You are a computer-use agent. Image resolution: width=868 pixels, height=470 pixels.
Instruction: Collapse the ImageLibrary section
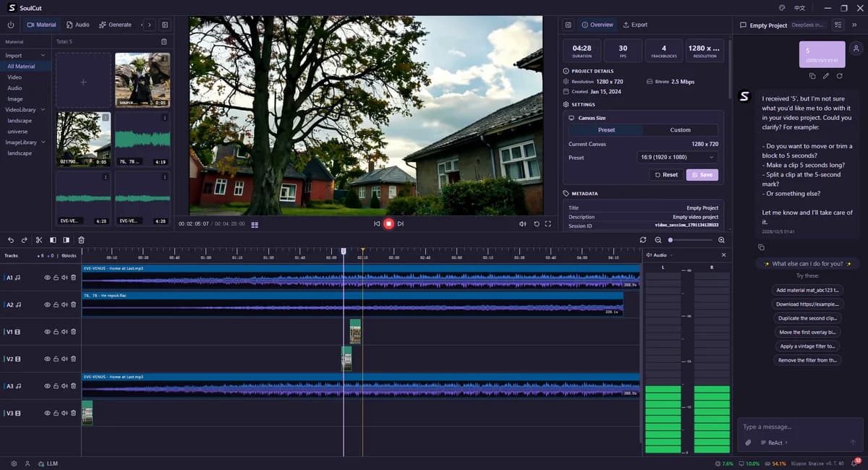tap(43, 142)
